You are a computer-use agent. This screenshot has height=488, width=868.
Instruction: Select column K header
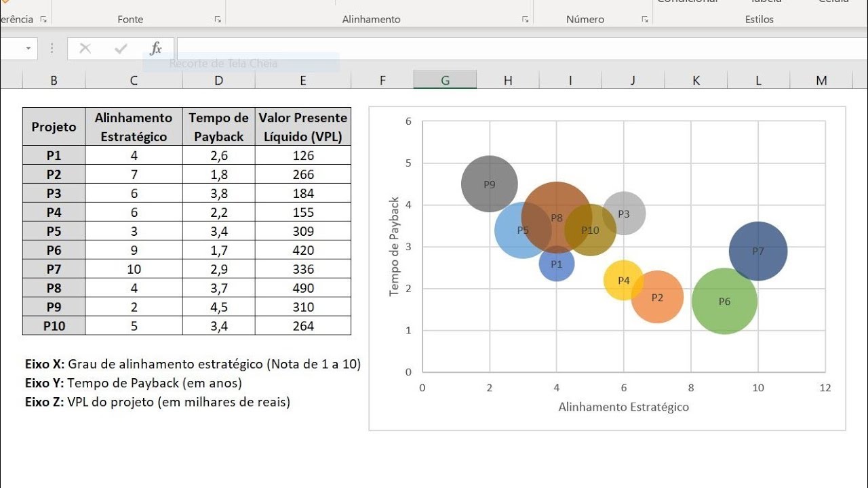point(696,81)
